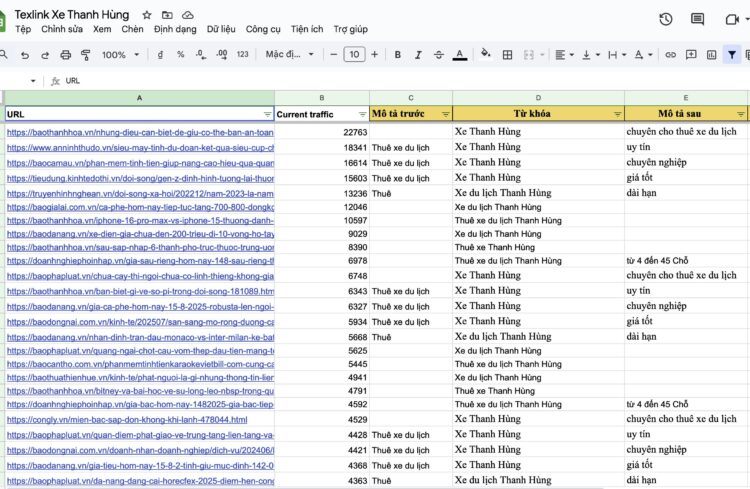Open the Trợ giúp menu

351,29
